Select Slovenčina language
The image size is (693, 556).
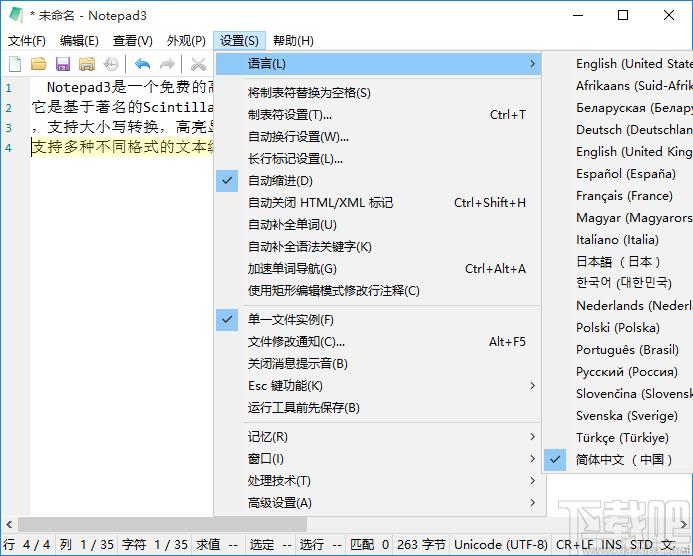coord(619,393)
